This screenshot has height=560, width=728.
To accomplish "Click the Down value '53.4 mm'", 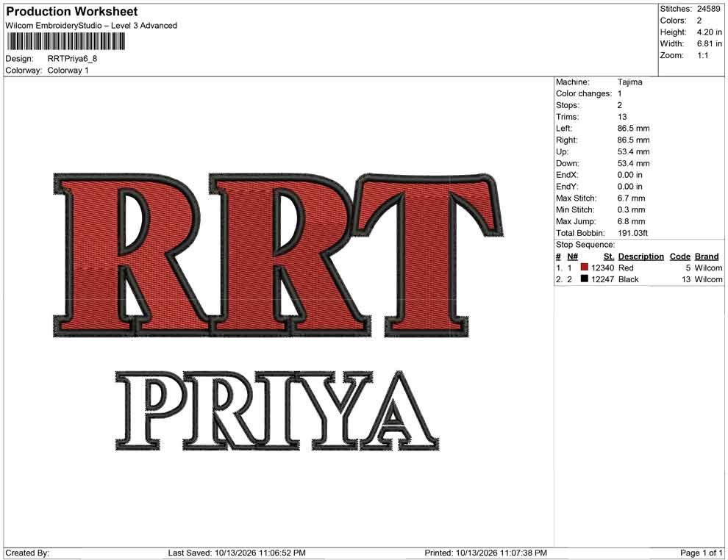I will click(x=633, y=163).
